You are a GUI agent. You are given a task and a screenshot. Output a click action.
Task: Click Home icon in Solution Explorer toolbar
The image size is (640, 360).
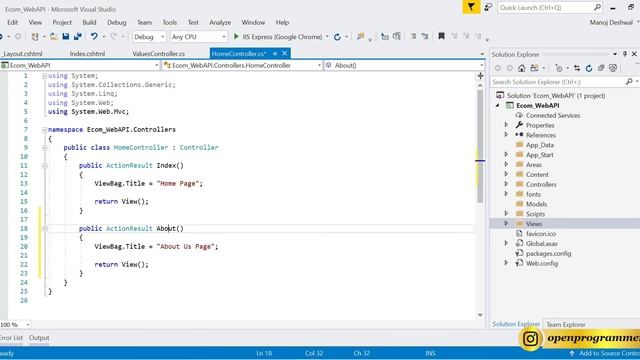click(x=522, y=68)
